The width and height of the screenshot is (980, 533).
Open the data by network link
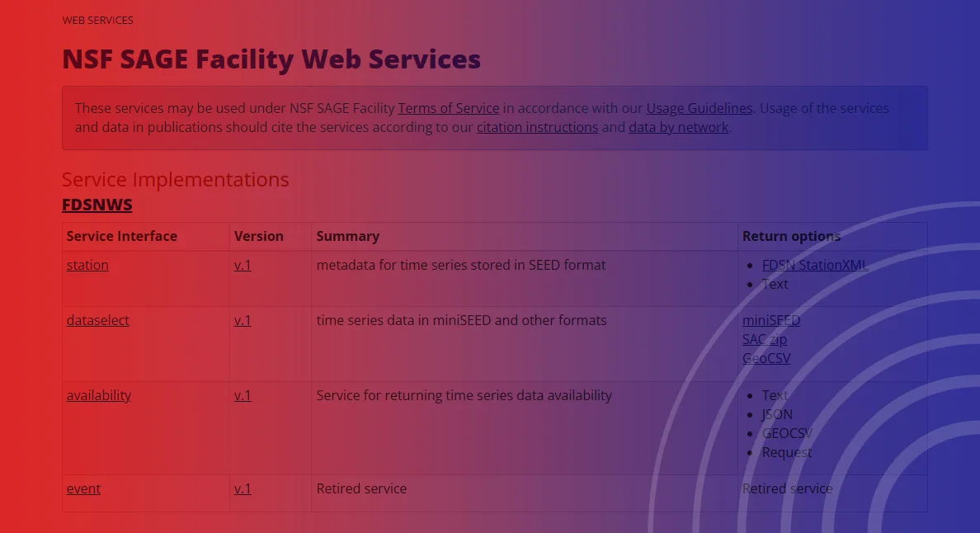[678, 127]
